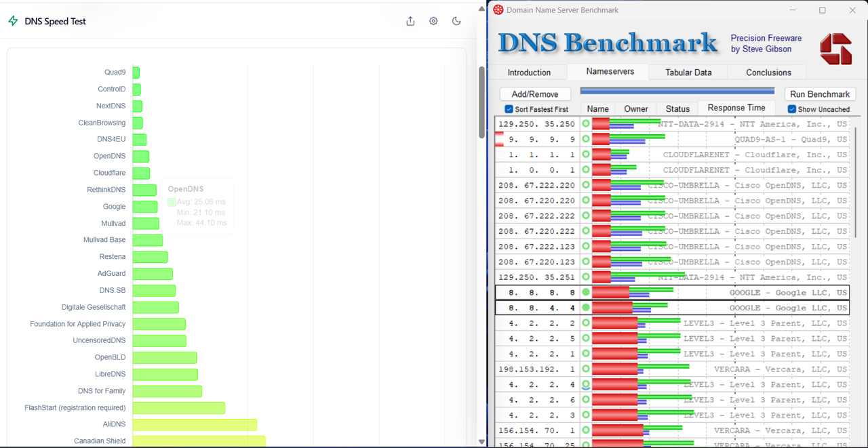Click status circle for 129.250.35.250 row
868x448 pixels.
586,124
